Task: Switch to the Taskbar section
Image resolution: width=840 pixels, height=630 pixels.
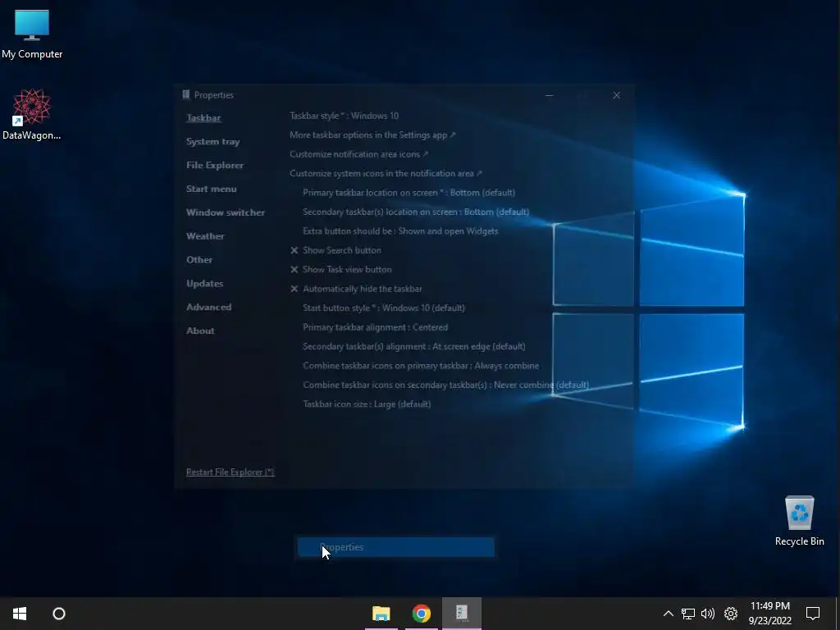Action: coord(203,118)
